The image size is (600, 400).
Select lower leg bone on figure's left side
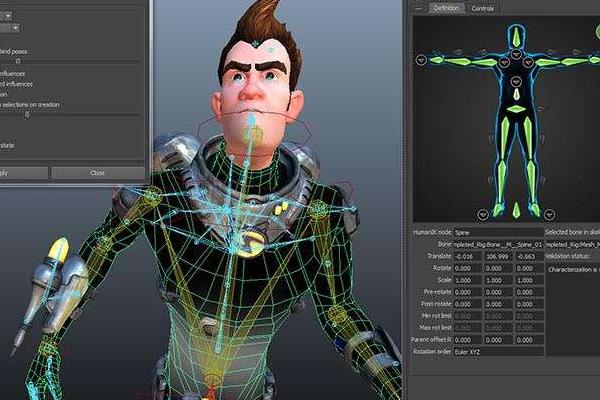click(x=502, y=182)
